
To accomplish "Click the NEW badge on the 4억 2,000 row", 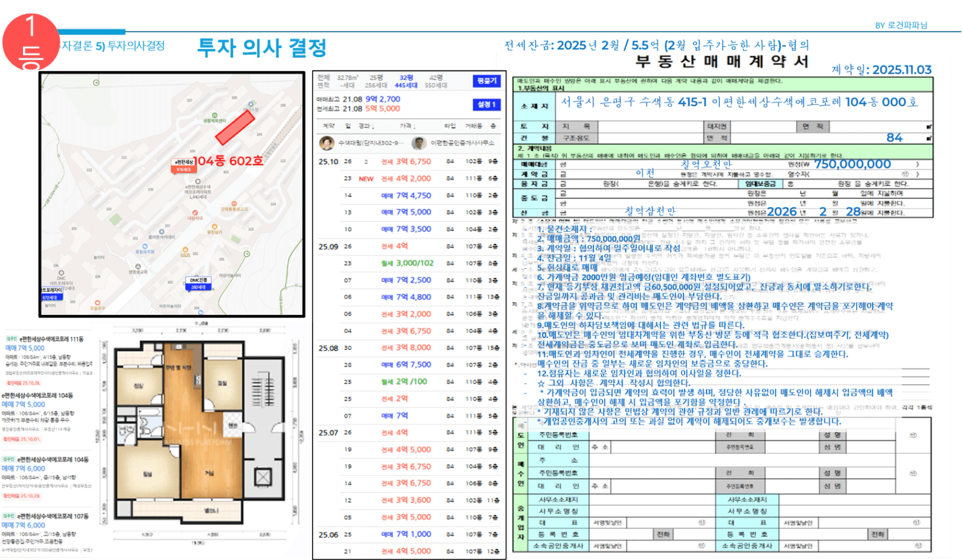I will (366, 179).
